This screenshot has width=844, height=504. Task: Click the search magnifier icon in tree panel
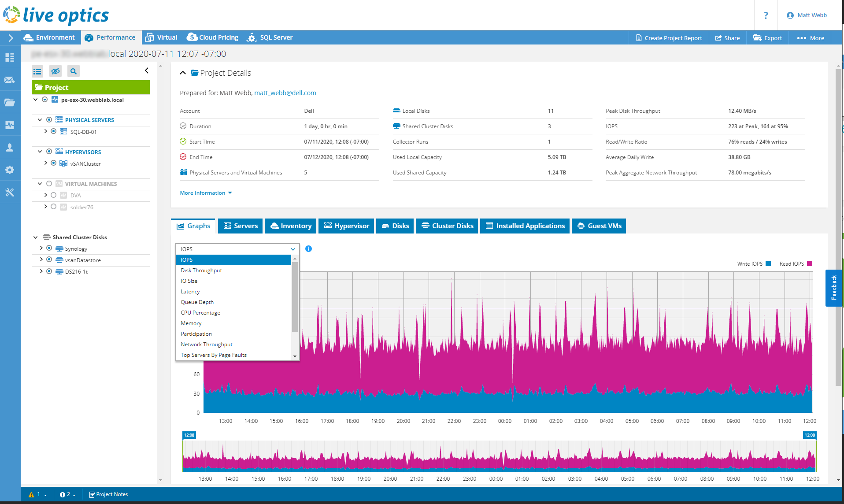pyautogui.click(x=74, y=71)
